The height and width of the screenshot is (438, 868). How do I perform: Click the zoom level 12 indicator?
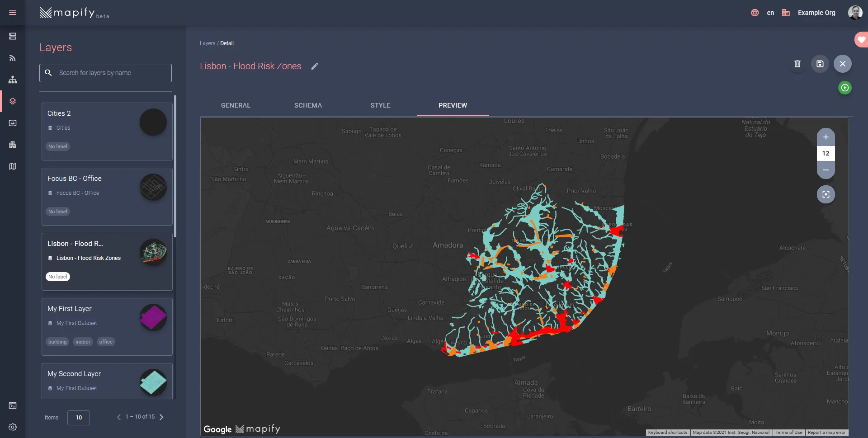point(826,153)
